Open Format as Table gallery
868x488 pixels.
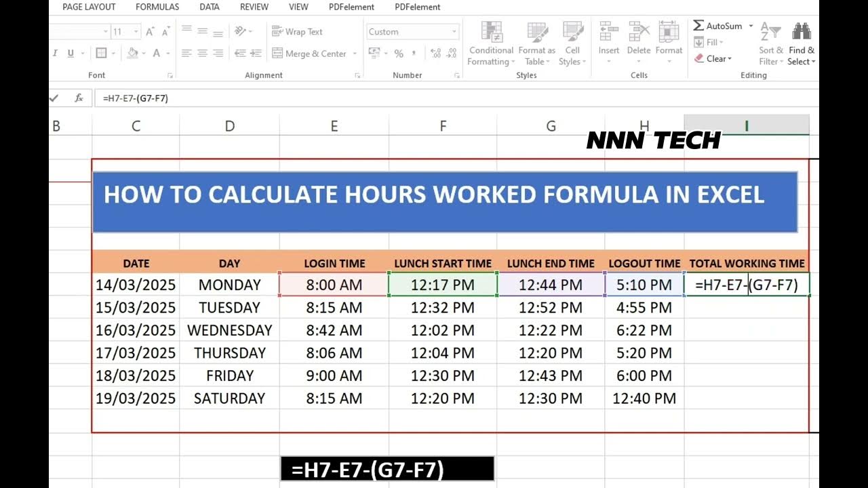coord(537,44)
